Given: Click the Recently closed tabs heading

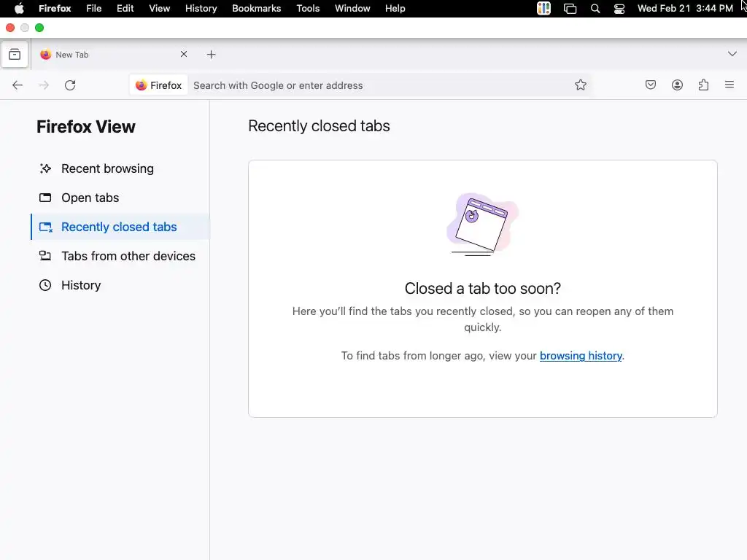Looking at the screenshot, I should [x=320, y=125].
